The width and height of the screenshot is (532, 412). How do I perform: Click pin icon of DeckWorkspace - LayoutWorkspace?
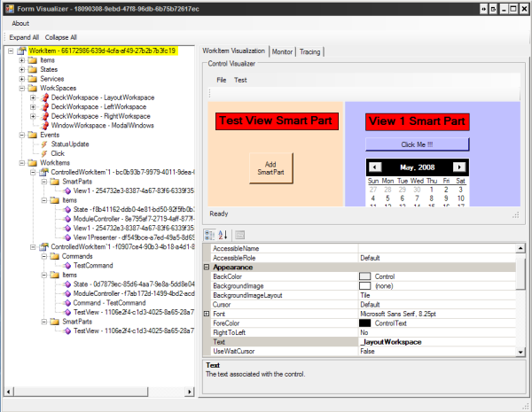pyautogui.click(x=44, y=97)
